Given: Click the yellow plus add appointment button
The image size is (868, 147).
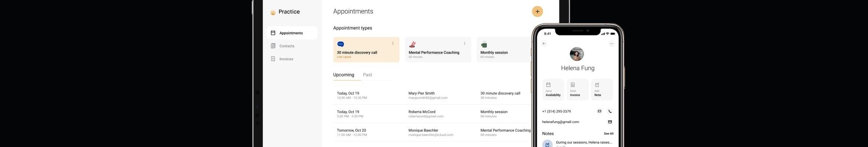Looking at the screenshot, I should [537, 12].
